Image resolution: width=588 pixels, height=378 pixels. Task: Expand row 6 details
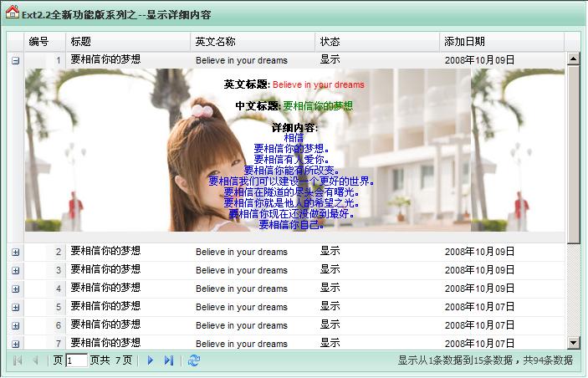tap(15, 325)
